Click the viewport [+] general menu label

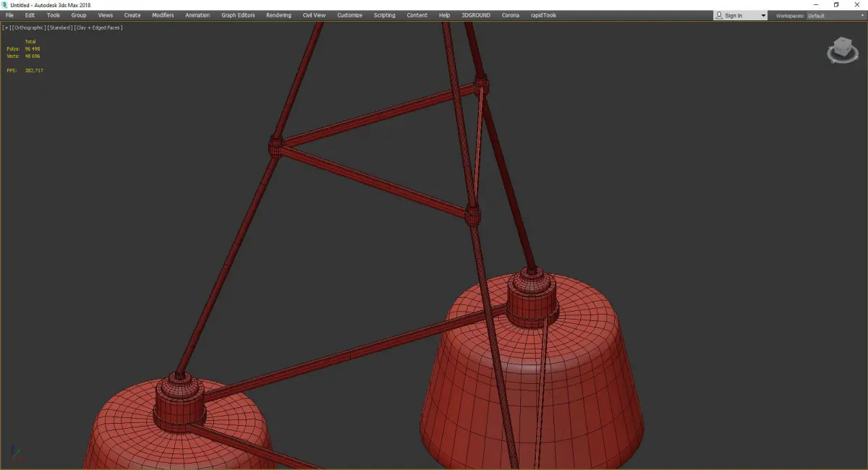tap(7, 27)
